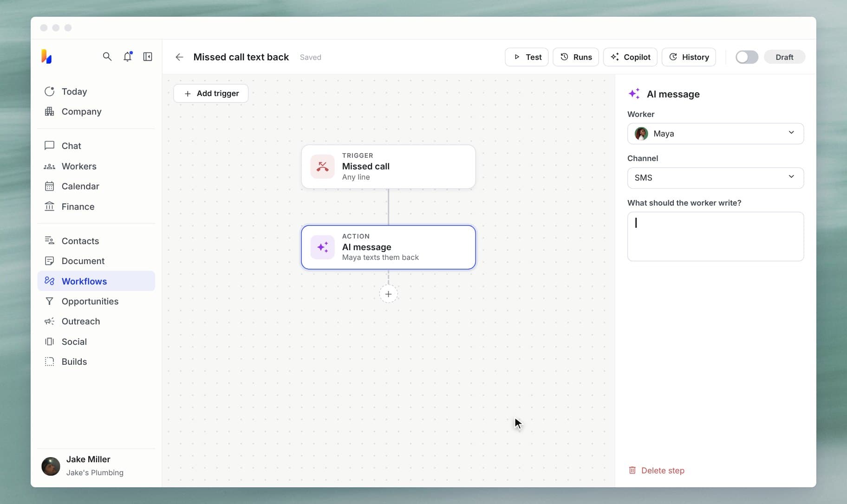Click the Missed call phone icon

[x=322, y=167]
